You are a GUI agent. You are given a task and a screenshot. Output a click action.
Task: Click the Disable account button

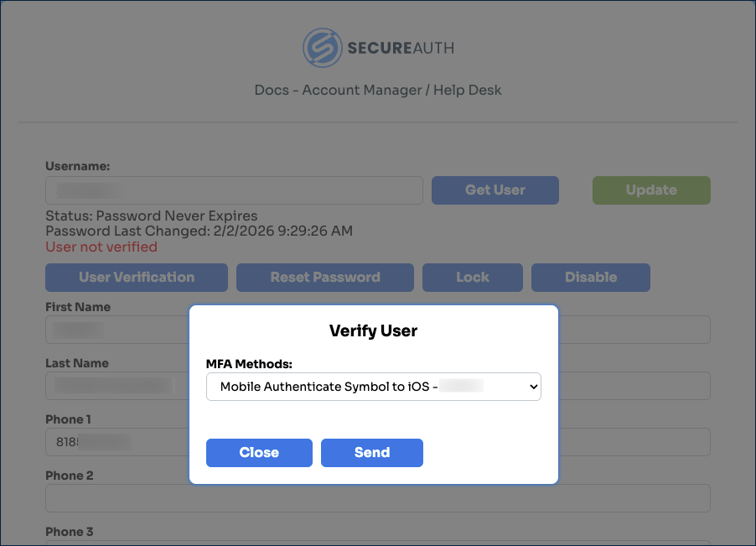[591, 278]
